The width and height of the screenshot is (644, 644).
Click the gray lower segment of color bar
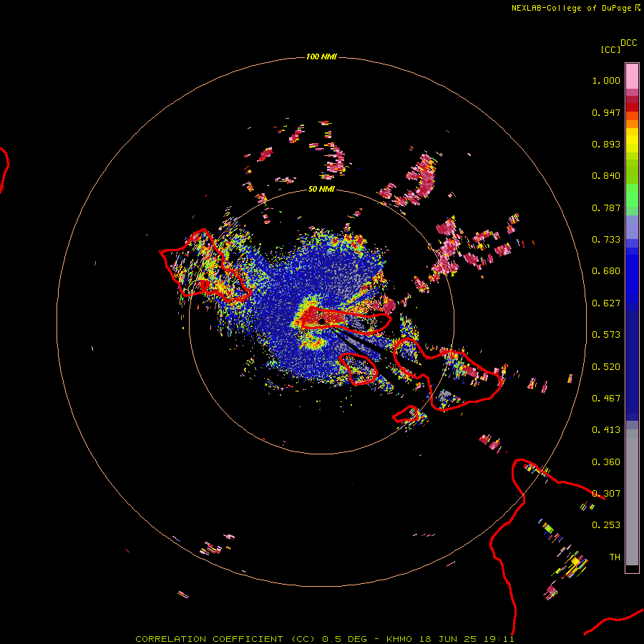click(x=632, y=497)
